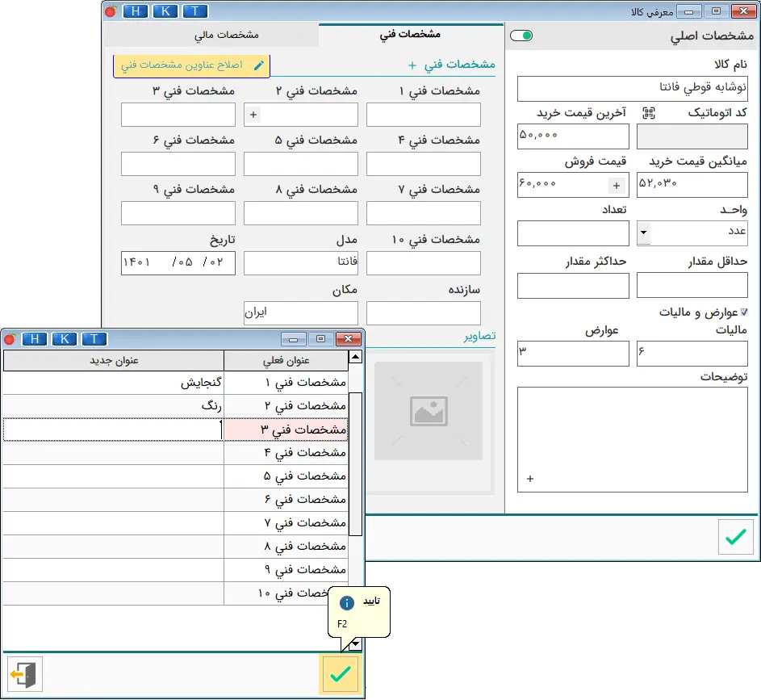This screenshot has height=700, width=761.
Task: Click the barcode icon beside automatic code
Action: 648,113
